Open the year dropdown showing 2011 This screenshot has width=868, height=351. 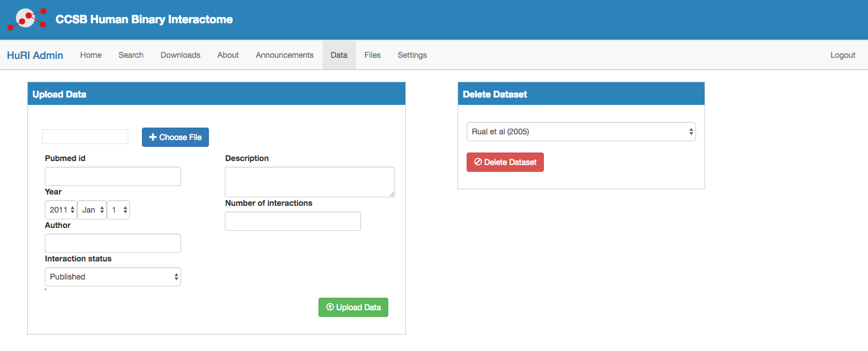pyautogui.click(x=61, y=210)
